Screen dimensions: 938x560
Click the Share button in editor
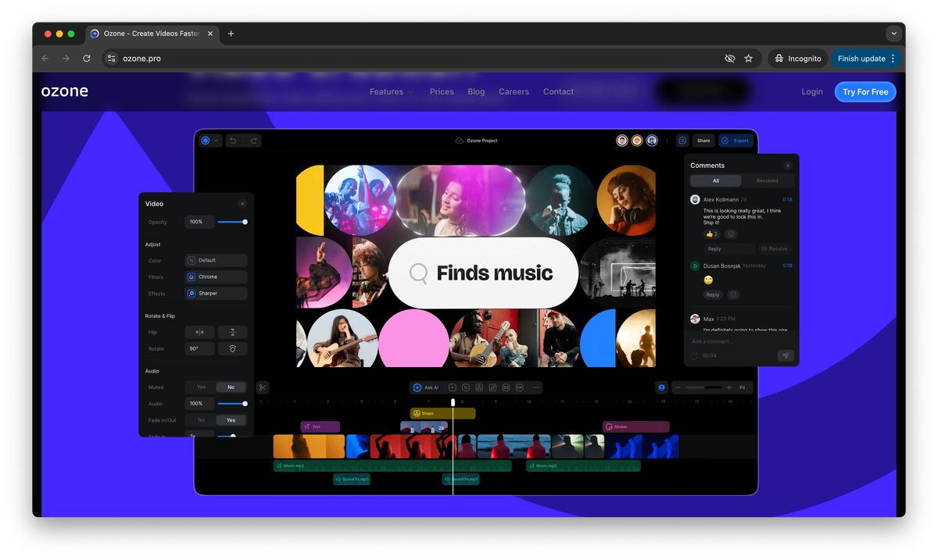point(703,141)
